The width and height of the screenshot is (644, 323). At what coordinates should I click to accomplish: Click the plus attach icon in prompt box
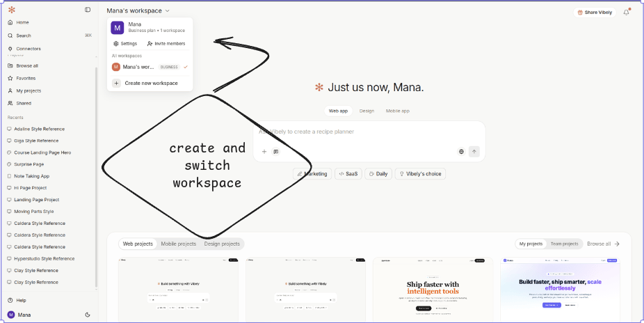(x=264, y=152)
